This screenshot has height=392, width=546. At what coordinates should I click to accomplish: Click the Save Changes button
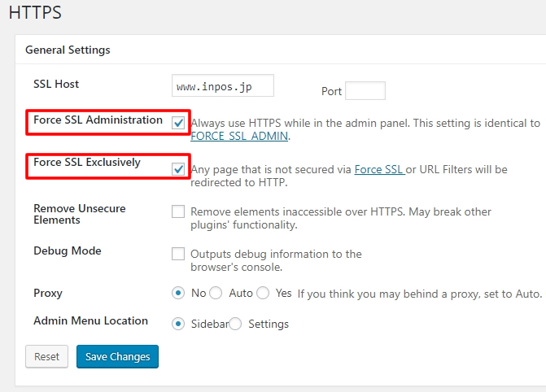click(117, 356)
